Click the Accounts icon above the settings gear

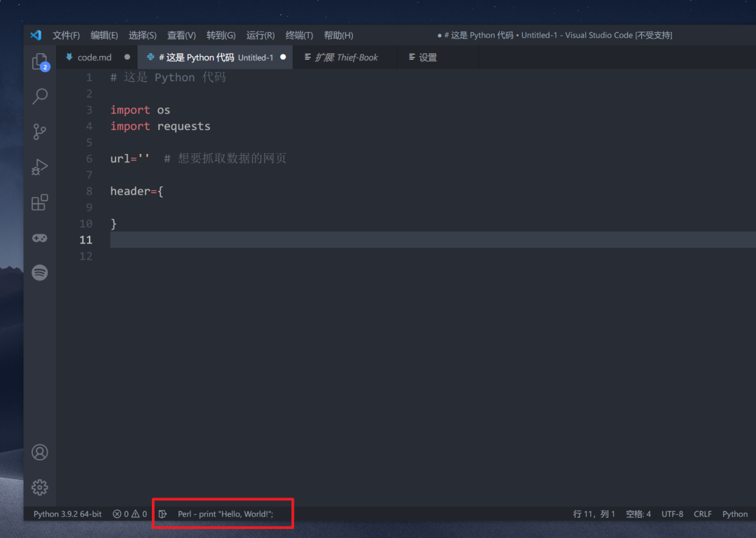pyautogui.click(x=39, y=453)
